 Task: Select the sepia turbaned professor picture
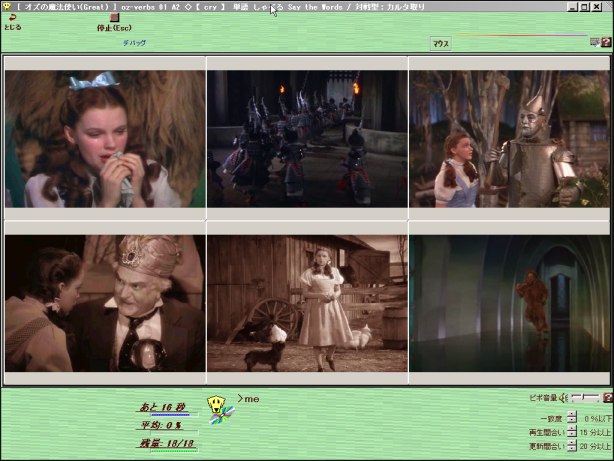tap(105, 303)
